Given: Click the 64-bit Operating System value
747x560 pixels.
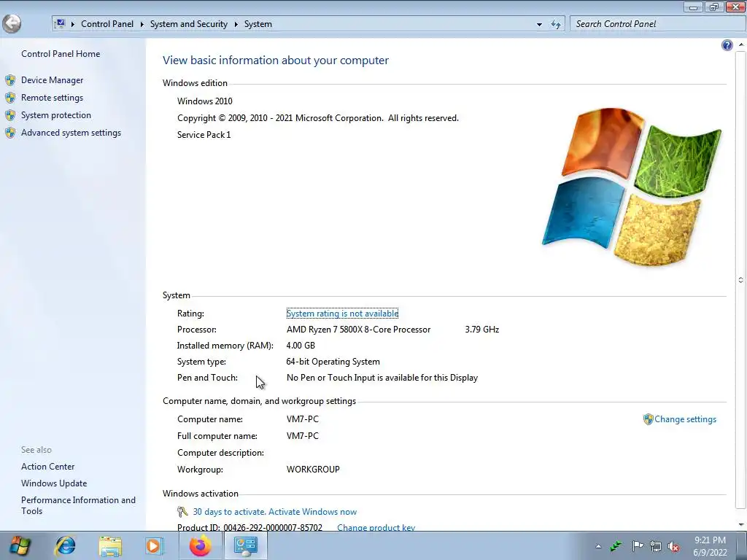Looking at the screenshot, I should [333, 362].
